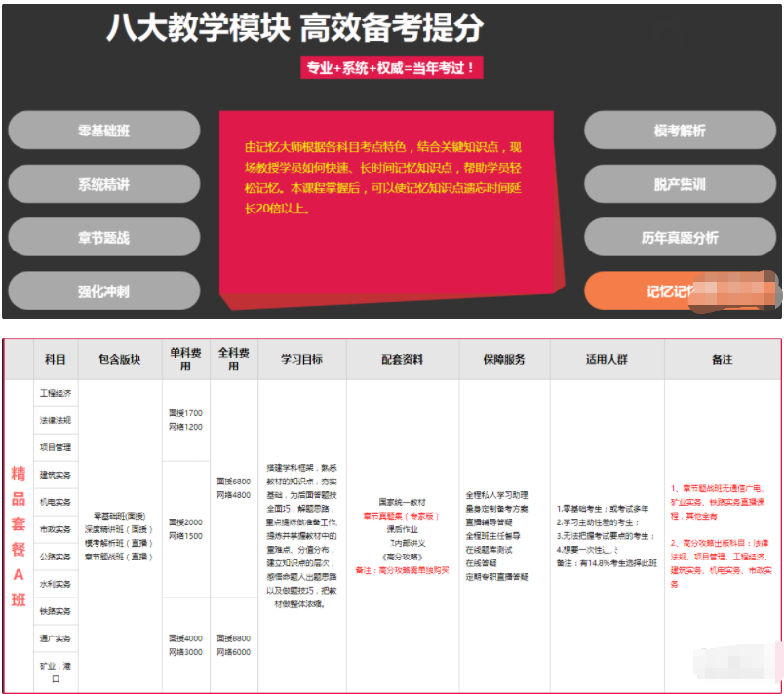Pick the 公路实务 subject cell

pyautogui.click(x=56, y=558)
